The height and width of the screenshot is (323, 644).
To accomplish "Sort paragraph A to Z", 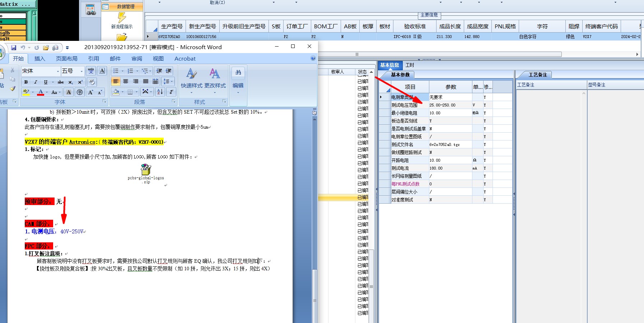I will pyautogui.click(x=160, y=92).
